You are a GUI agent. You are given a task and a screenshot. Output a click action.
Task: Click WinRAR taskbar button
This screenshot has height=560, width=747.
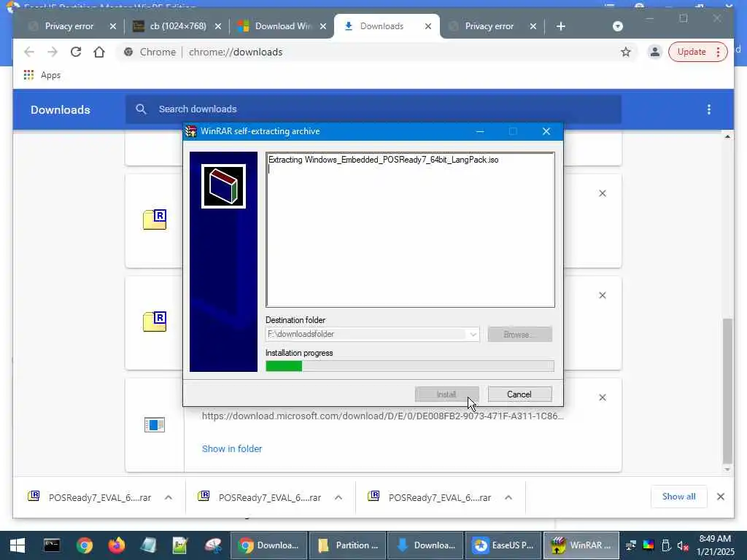581,545
